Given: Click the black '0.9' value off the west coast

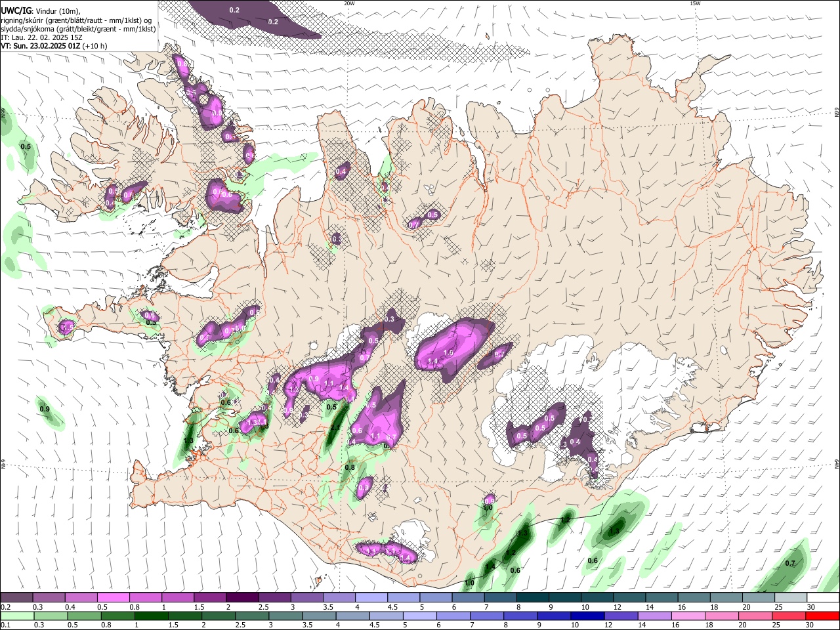Looking at the screenshot, I should [x=45, y=409].
